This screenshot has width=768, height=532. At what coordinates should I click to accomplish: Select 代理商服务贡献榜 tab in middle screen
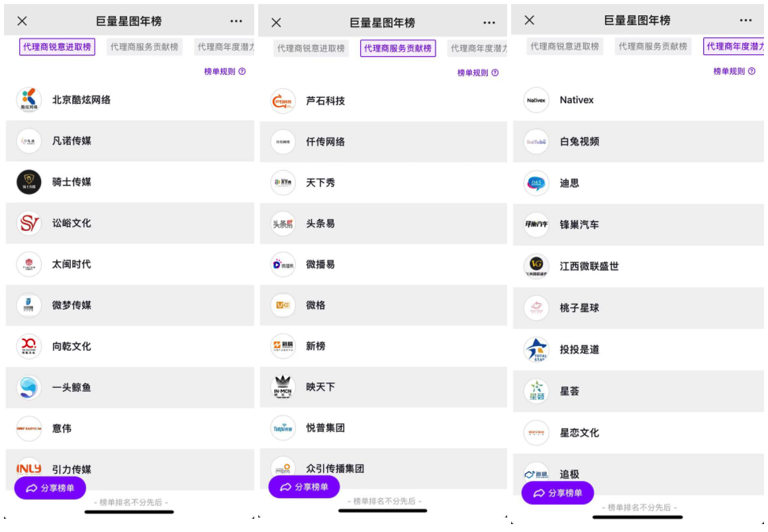398,48
